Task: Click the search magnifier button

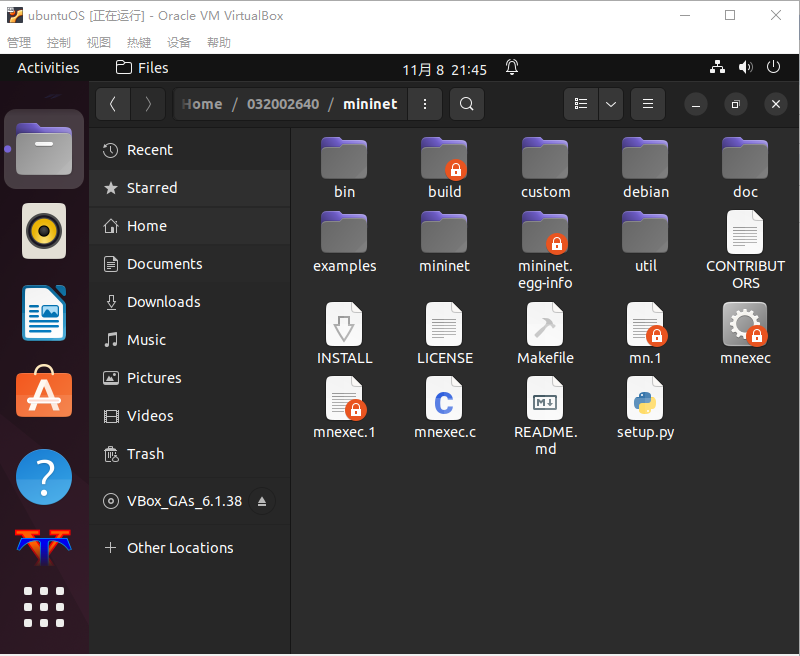Action: pos(466,104)
